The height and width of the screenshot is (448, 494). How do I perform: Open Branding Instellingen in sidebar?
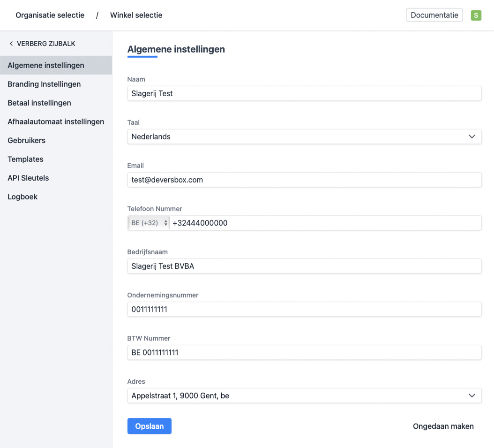tap(44, 84)
